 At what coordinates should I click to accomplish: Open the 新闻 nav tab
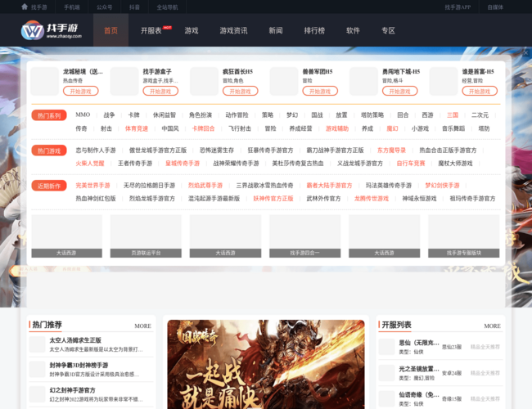click(x=276, y=30)
